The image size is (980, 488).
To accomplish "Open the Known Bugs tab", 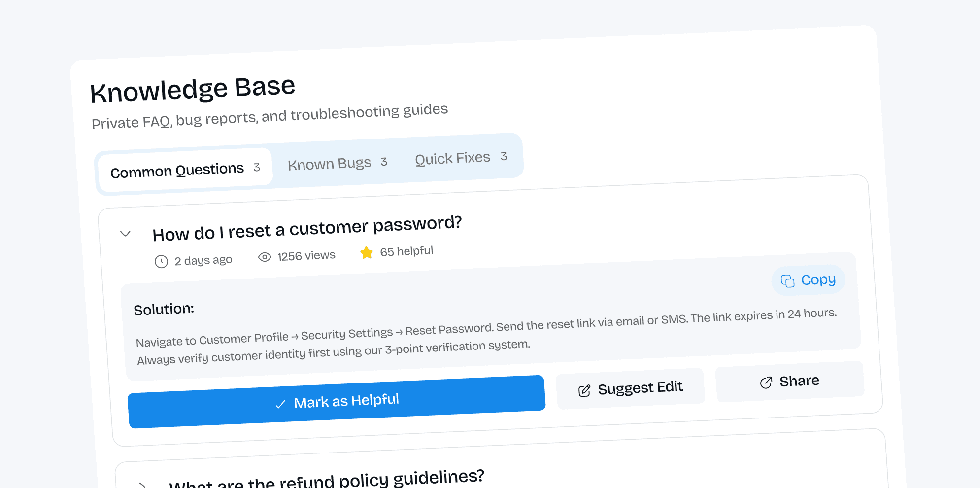I will [338, 163].
